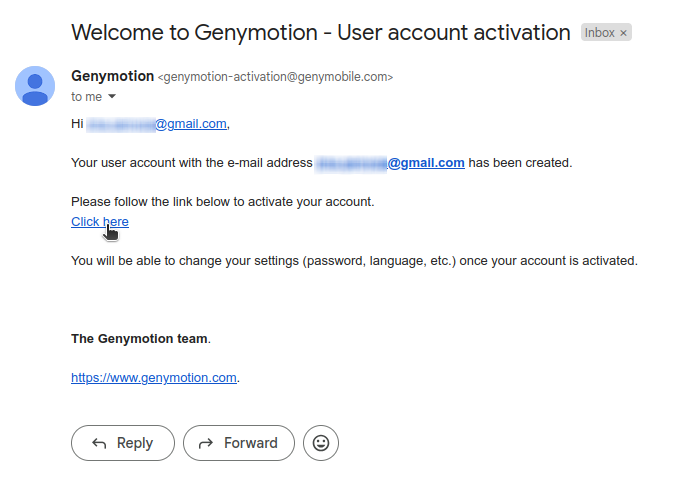The image size is (687, 491).
Task: Click the gmail.com address in the greeting line
Action: coord(158,124)
